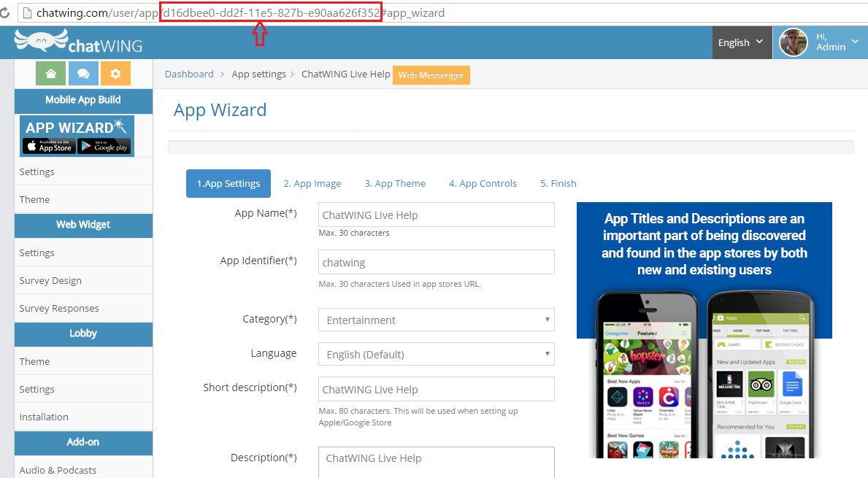Image resolution: width=868 pixels, height=478 pixels.
Task: Click the Google Play badge
Action: coord(104,146)
